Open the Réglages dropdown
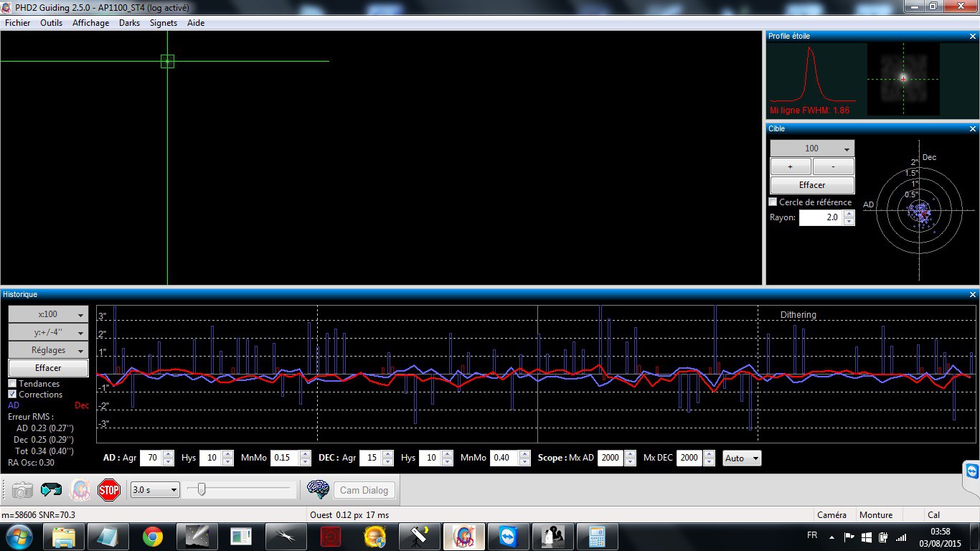Viewport: 980px width, 551px height. point(48,350)
